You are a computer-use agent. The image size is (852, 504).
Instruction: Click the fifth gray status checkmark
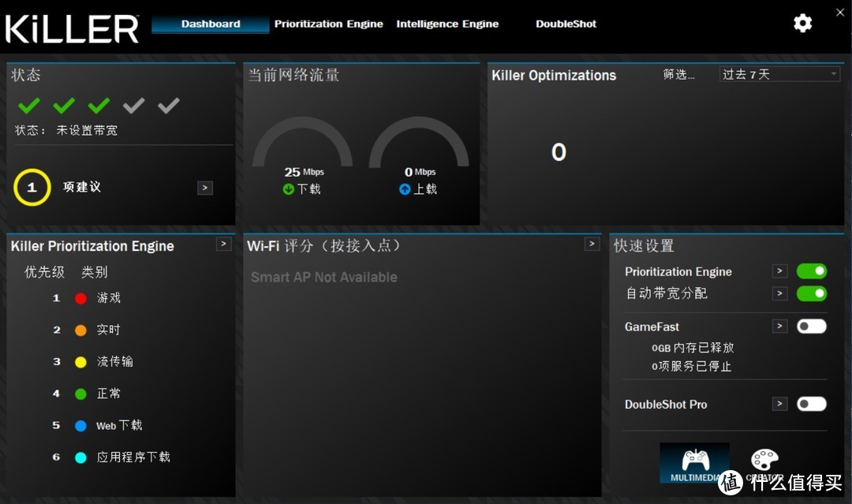point(169,106)
